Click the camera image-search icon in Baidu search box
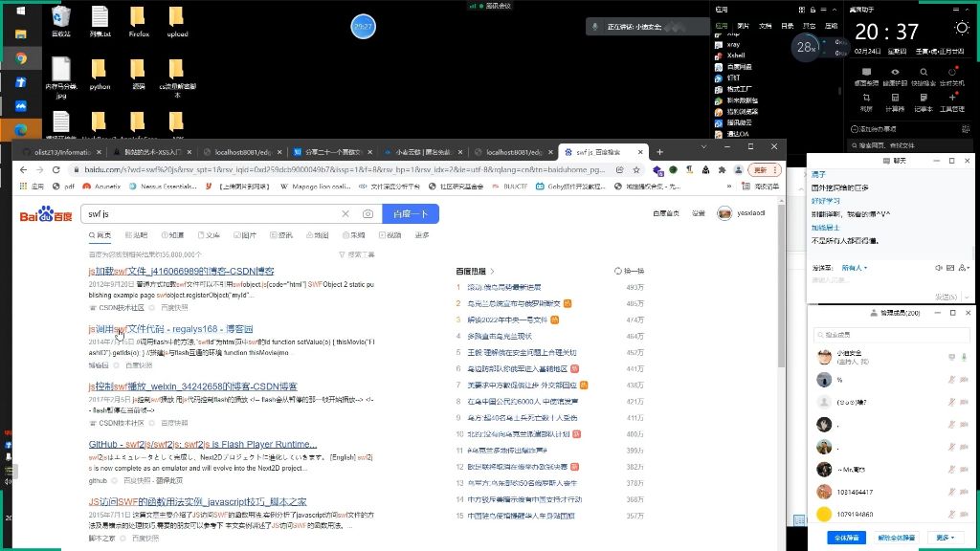This screenshot has height=551, width=980. tap(368, 213)
